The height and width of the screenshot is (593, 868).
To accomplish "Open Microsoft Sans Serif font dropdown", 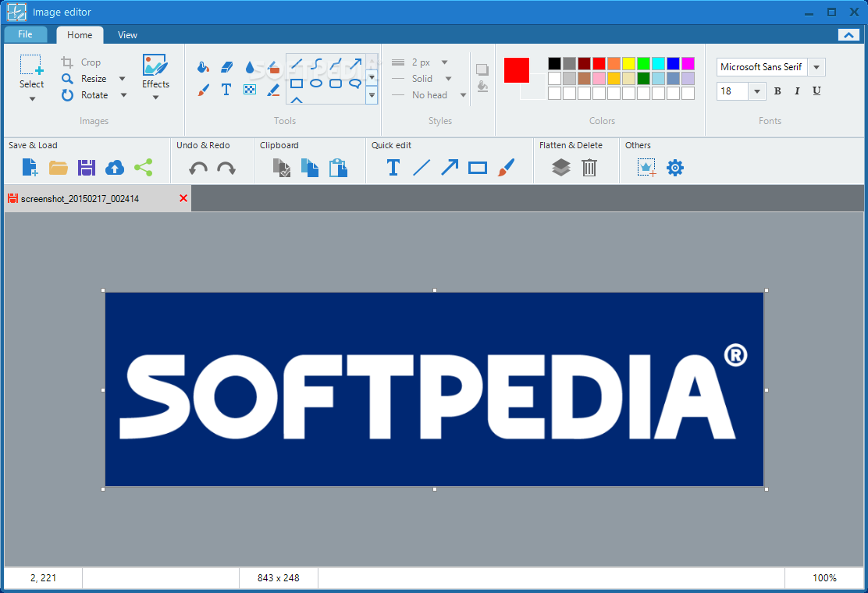I will (x=816, y=67).
